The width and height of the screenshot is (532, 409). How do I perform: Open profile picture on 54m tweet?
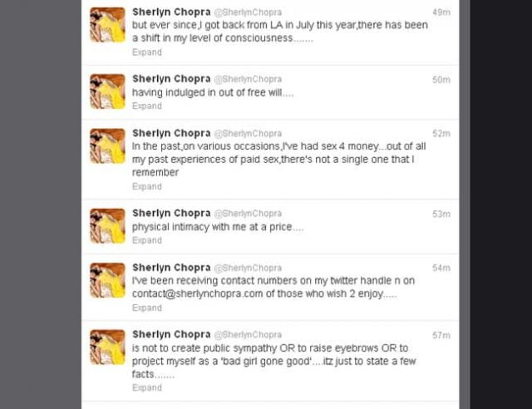click(107, 280)
